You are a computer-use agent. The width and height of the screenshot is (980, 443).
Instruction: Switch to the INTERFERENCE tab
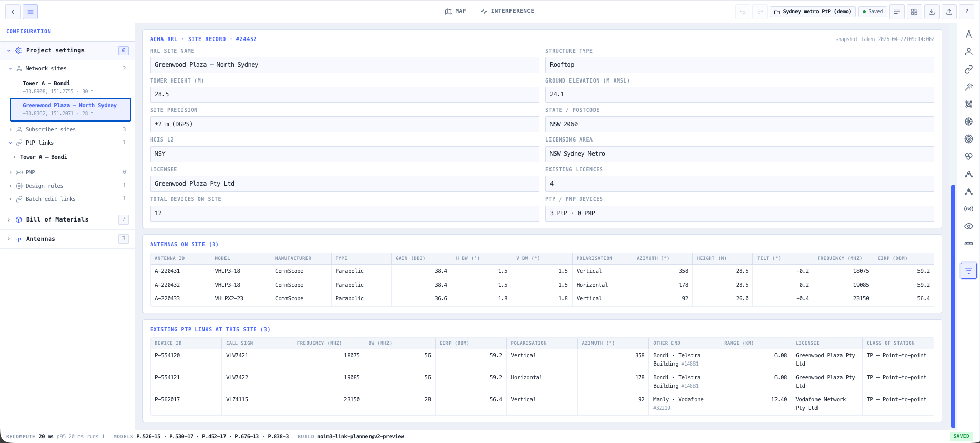(x=507, y=11)
